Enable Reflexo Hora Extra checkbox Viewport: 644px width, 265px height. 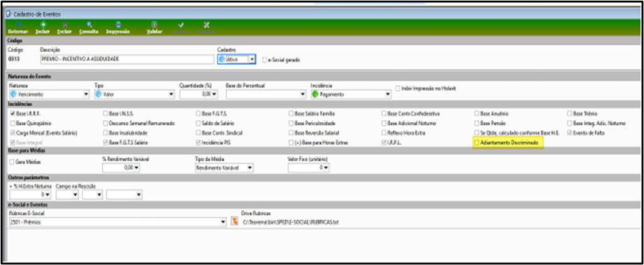tap(384, 133)
